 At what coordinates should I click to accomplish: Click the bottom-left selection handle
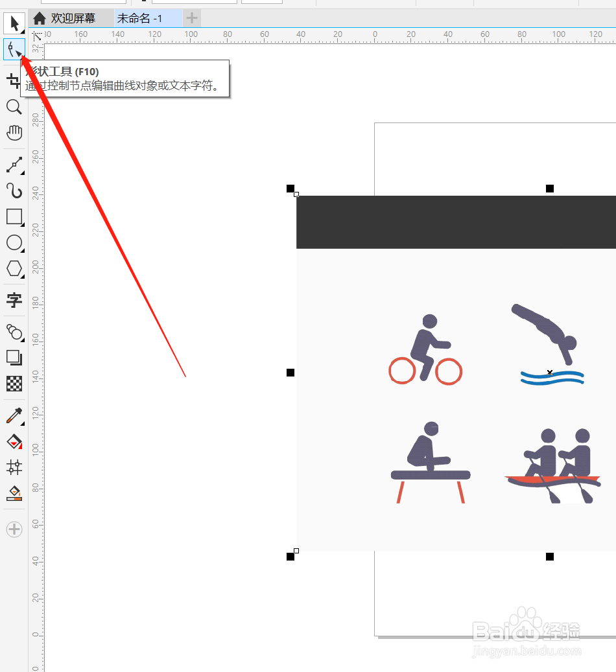(x=290, y=557)
